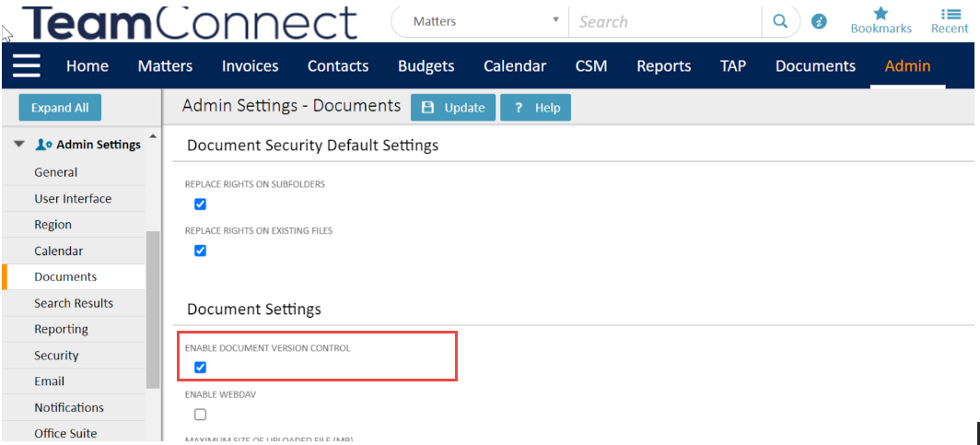Select the Admin tab
The height and width of the screenshot is (445, 980).
tap(907, 66)
